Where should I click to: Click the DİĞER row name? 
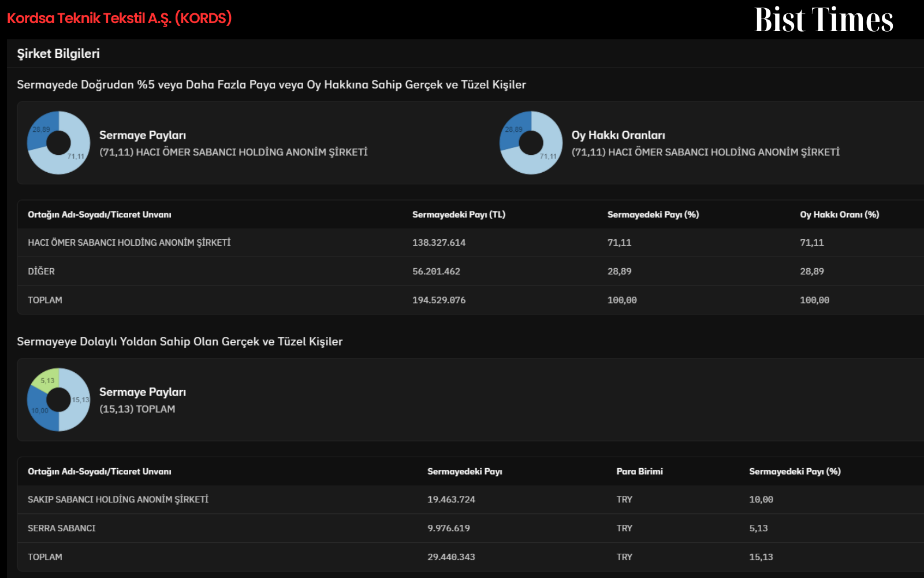pos(41,272)
